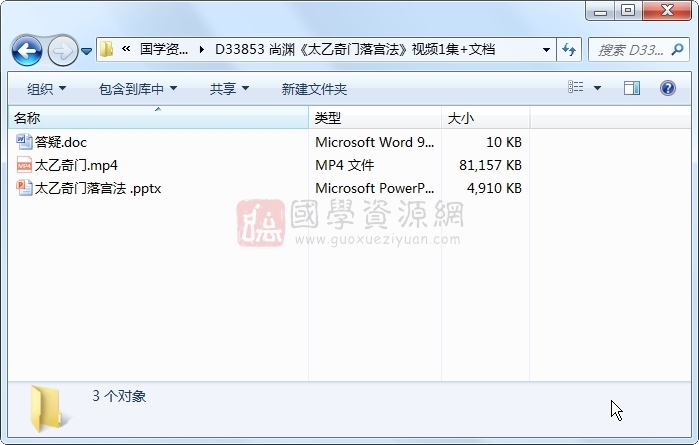Image resolution: width=699 pixels, height=445 pixels.
Task: Click the folder icon in details pane
Action: point(48,409)
